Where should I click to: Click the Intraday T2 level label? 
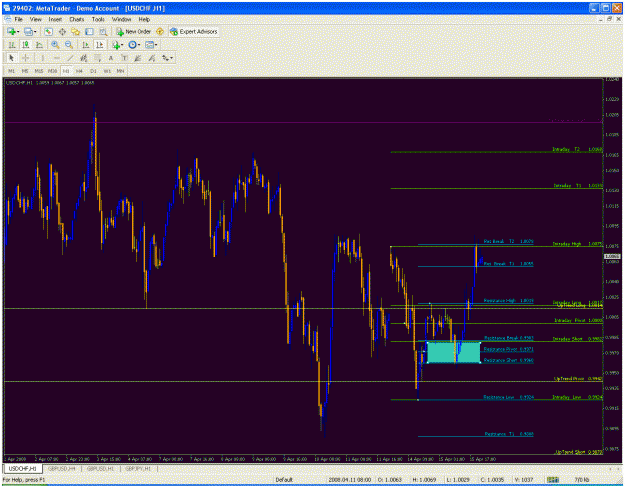(577, 149)
